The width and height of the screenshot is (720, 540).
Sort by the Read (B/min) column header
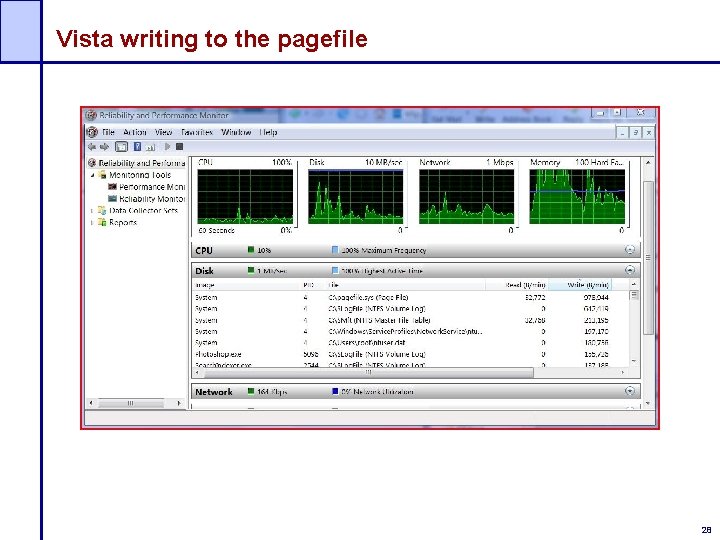pos(517,285)
